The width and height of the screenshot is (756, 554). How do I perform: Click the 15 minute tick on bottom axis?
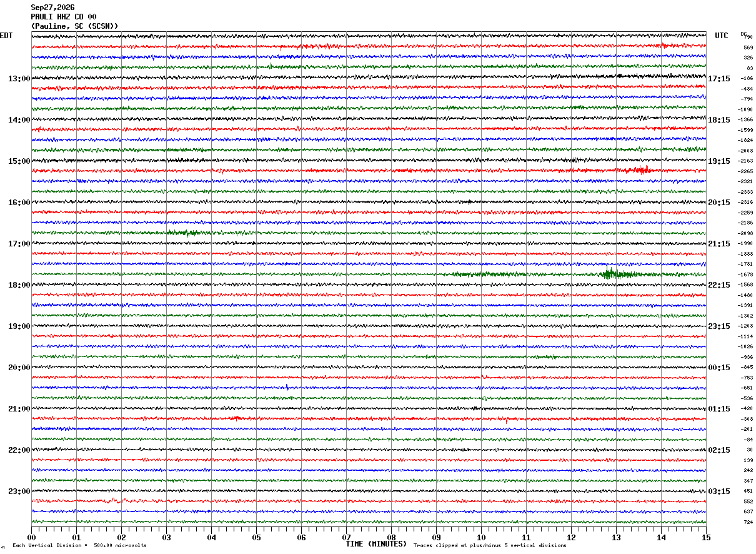point(706,538)
